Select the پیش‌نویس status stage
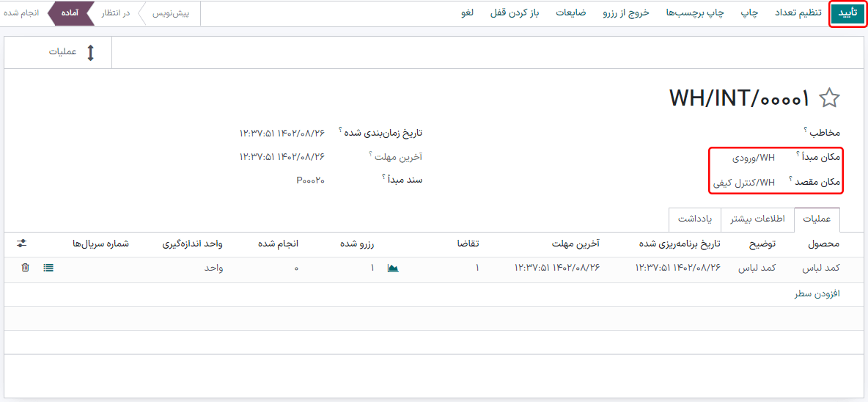Screen dimensions: 868x402 171,13
